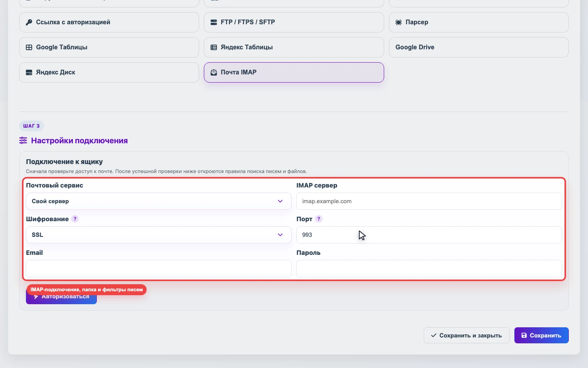Click the key icon beside Ссылка с авторизацией
Screen dimensions: 588x368
29,22
